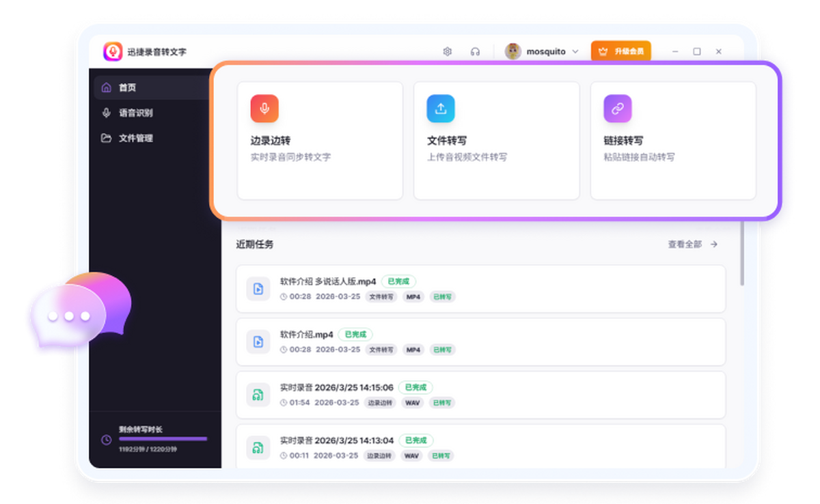Click MP4 tag on 软件介绍.mp4 row
The width and height of the screenshot is (820, 504).
point(413,350)
